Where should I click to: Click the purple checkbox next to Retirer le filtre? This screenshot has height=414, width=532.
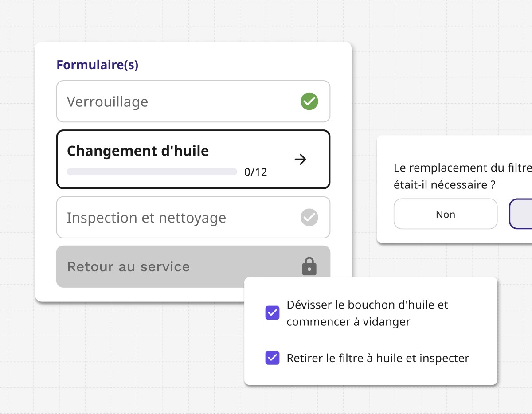(x=272, y=358)
